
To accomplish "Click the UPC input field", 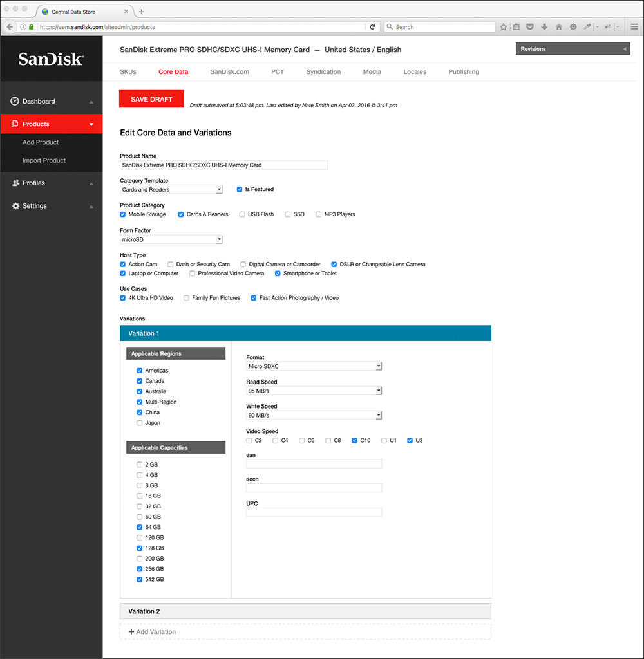I will point(314,512).
